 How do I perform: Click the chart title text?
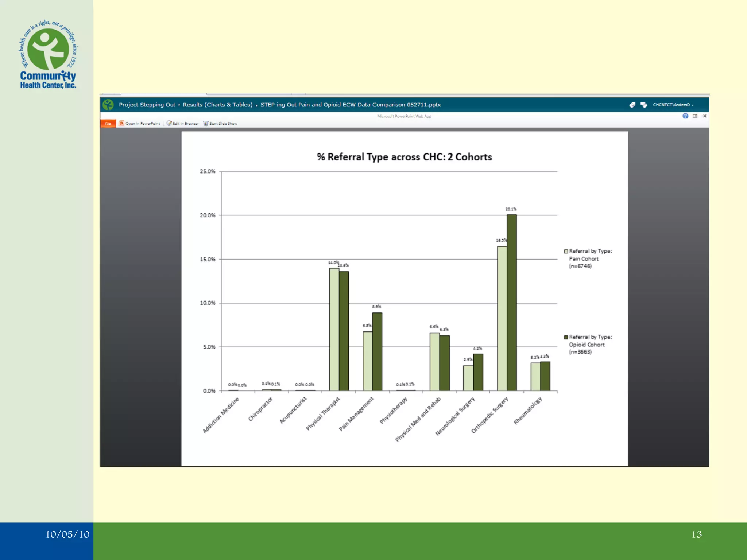pos(404,157)
